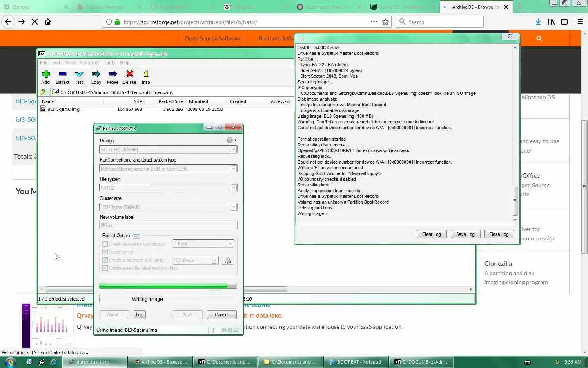Click the Move icon in 7-Zip
Image resolution: width=588 pixels, height=368 pixels.
pos(113,74)
